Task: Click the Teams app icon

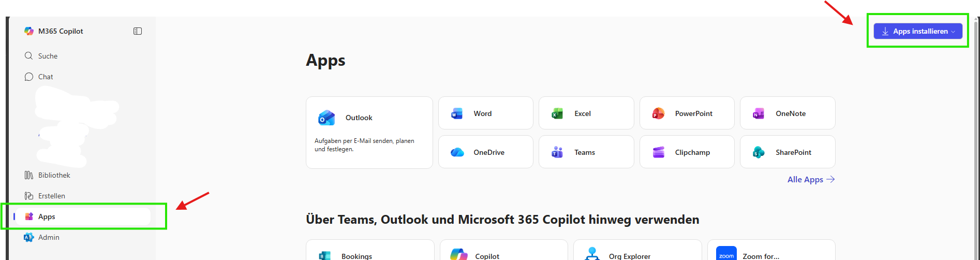Action: click(x=557, y=152)
